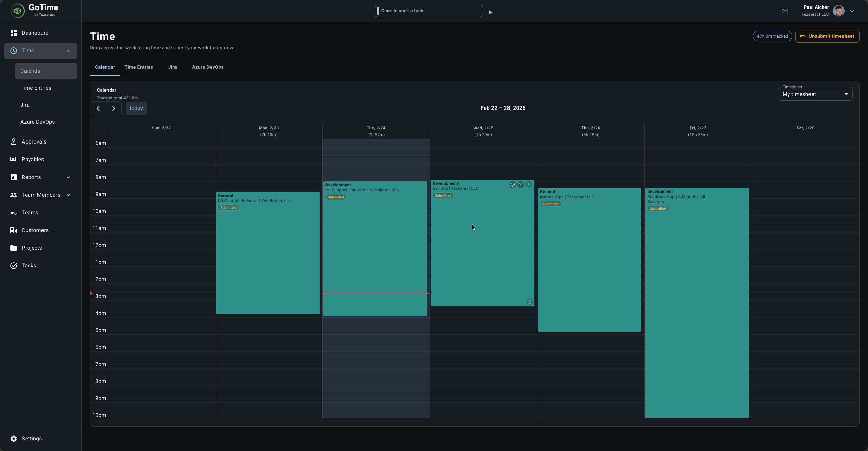Screen dimensions: 868x451
Task: Open the user account menu chevron
Action: (x=852, y=11)
